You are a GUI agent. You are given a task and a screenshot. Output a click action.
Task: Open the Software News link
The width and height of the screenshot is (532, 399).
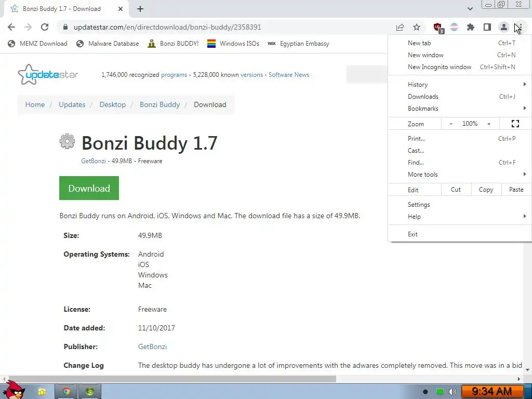(x=289, y=75)
